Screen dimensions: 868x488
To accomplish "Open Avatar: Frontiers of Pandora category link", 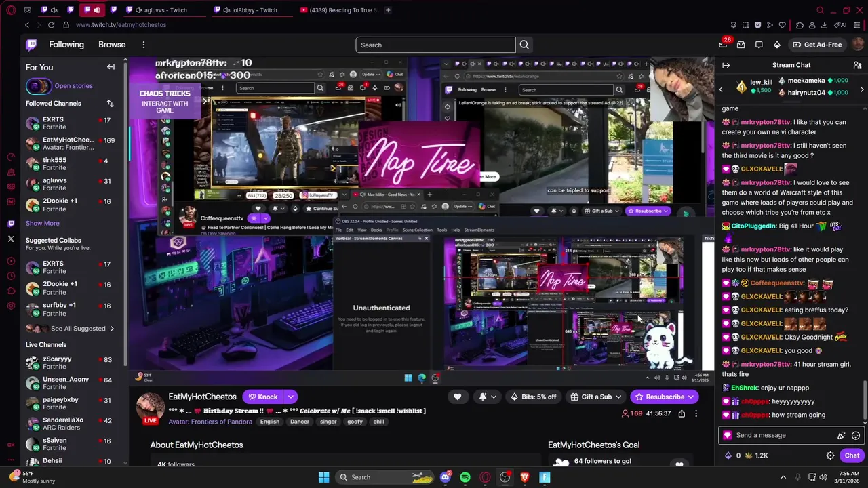I will click(x=210, y=422).
